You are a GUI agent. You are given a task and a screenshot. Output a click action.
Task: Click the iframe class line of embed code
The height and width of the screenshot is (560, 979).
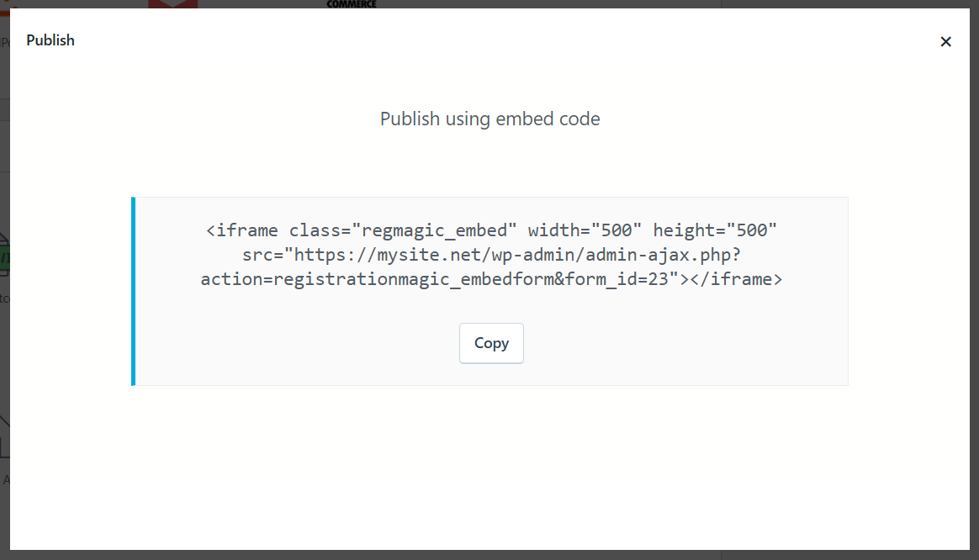click(491, 230)
